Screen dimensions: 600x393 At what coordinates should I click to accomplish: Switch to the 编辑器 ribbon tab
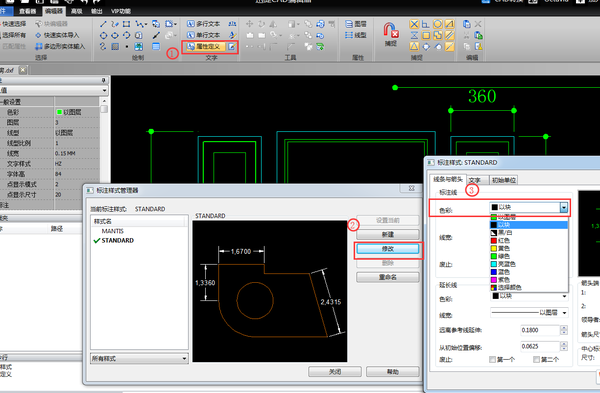pyautogui.click(x=54, y=11)
